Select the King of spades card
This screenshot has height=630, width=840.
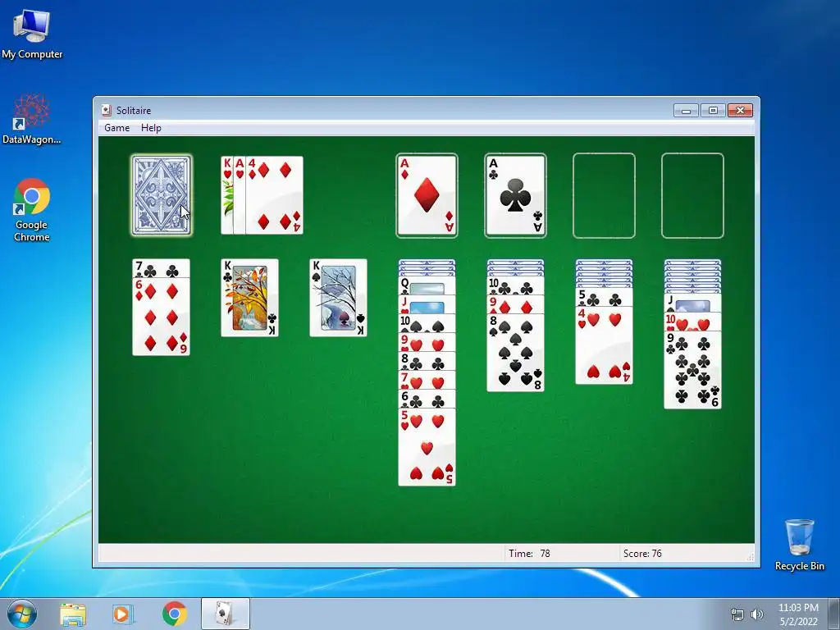tap(339, 298)
